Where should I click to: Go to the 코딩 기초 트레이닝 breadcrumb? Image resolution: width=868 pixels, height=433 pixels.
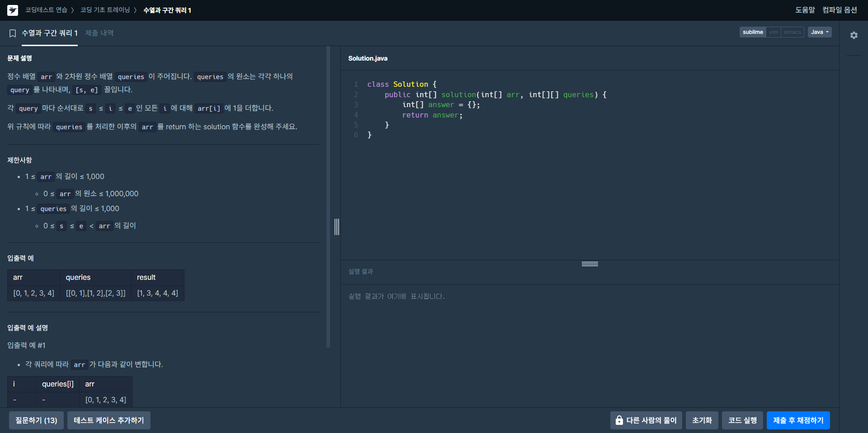(105, 10)
